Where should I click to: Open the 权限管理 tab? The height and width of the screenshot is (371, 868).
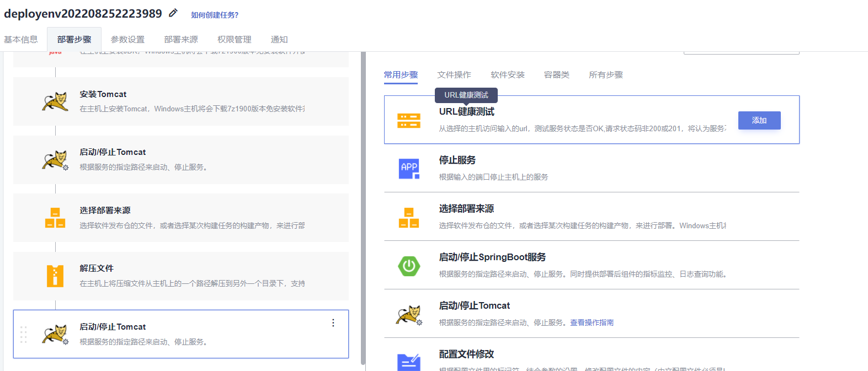coord(235,39)
